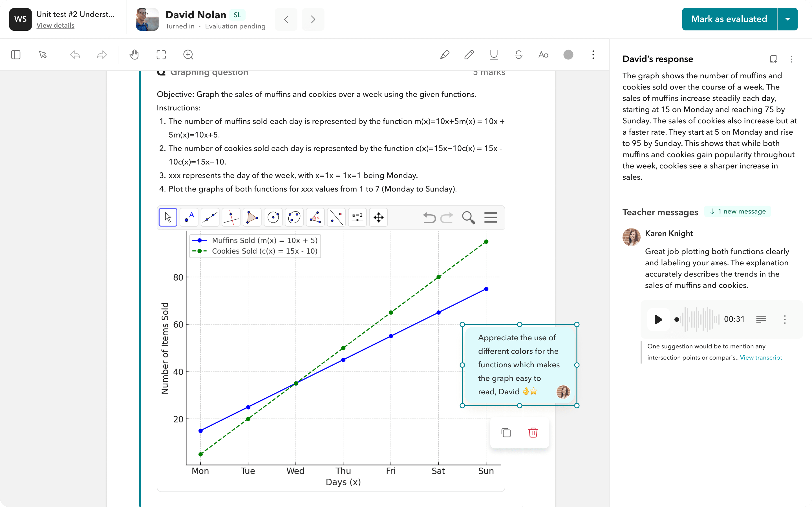This screenshot has height=507, width=812.
Task: Delete the selected sticky note comment
Action: (x=533, y=433)
